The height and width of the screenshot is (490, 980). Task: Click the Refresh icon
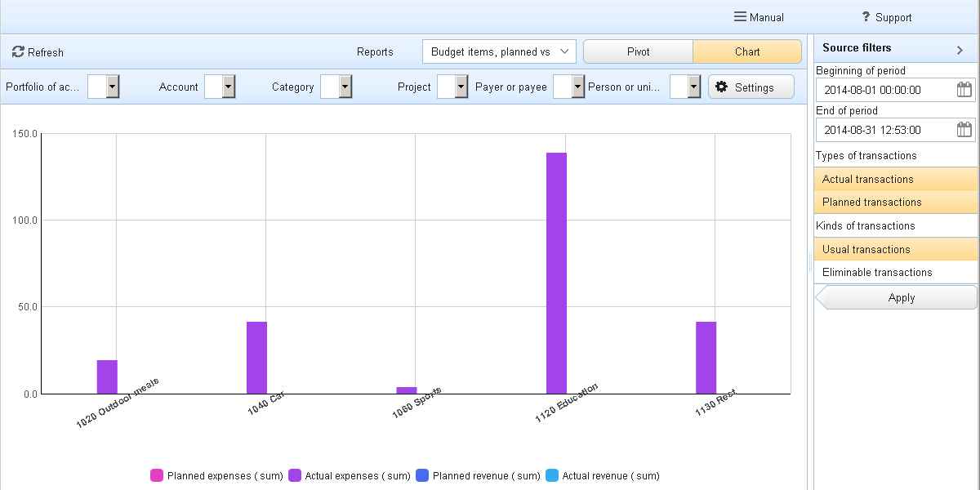[x=18, y=52]
